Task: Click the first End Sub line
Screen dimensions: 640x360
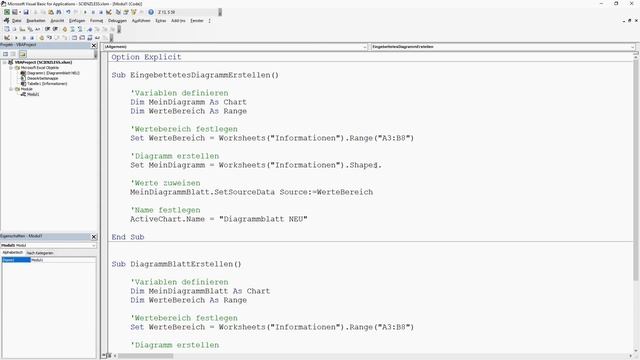Action: point(128,237)
